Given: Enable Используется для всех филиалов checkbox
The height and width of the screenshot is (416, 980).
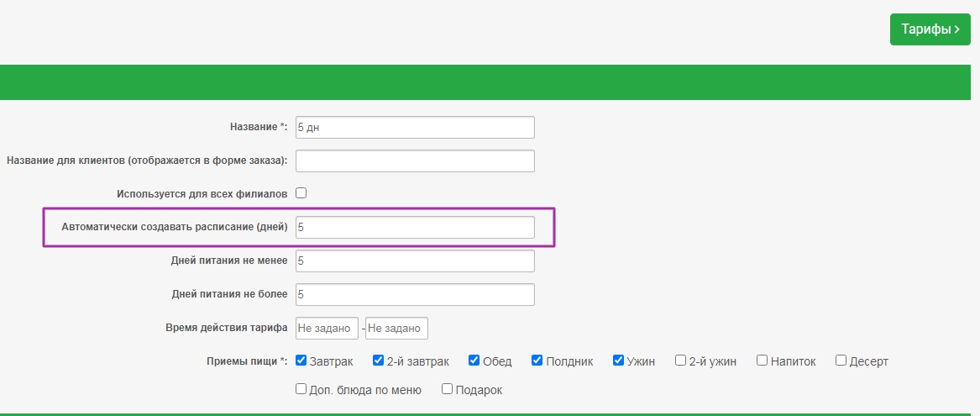Looking at the screenshot, I should (x=301, y=193).
